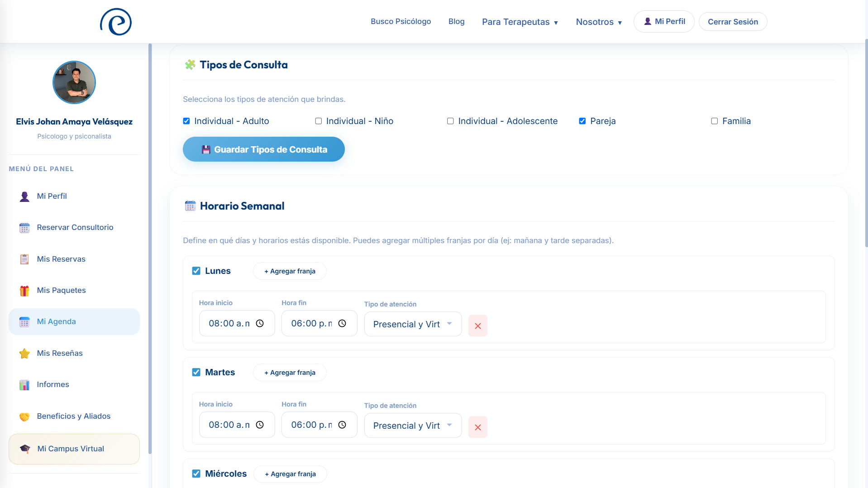Click the Mi Perfil person icon in sidebar
868x488 pixels.
24,196
